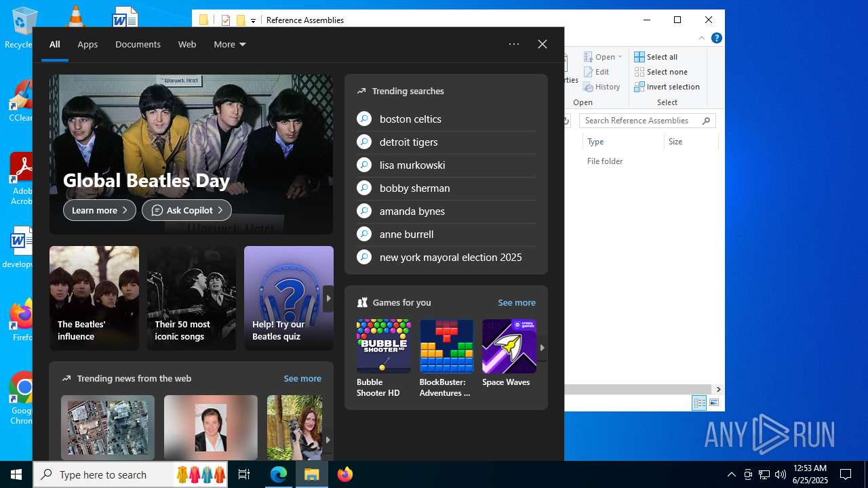Open the Action Center notifications

846,474
